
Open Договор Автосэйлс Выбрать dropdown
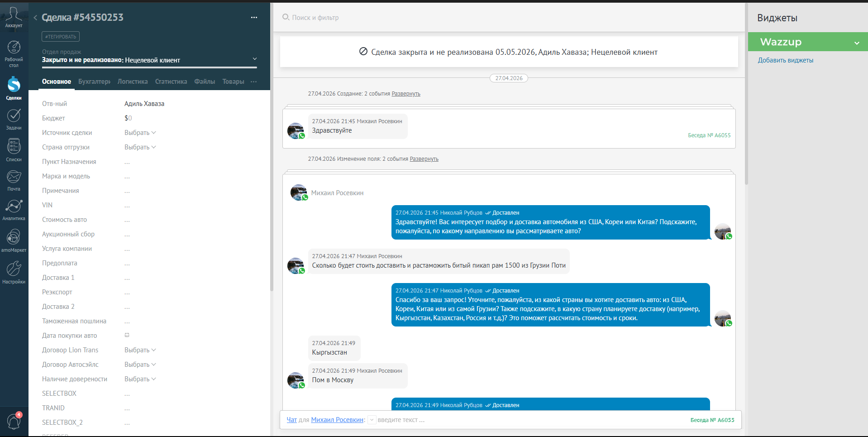click(140, 365)
